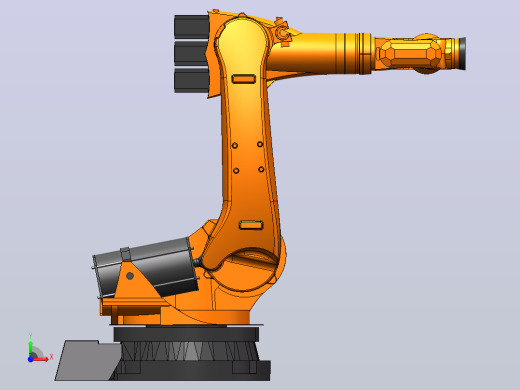Click the black rotating base of the robot

point(192,353)
